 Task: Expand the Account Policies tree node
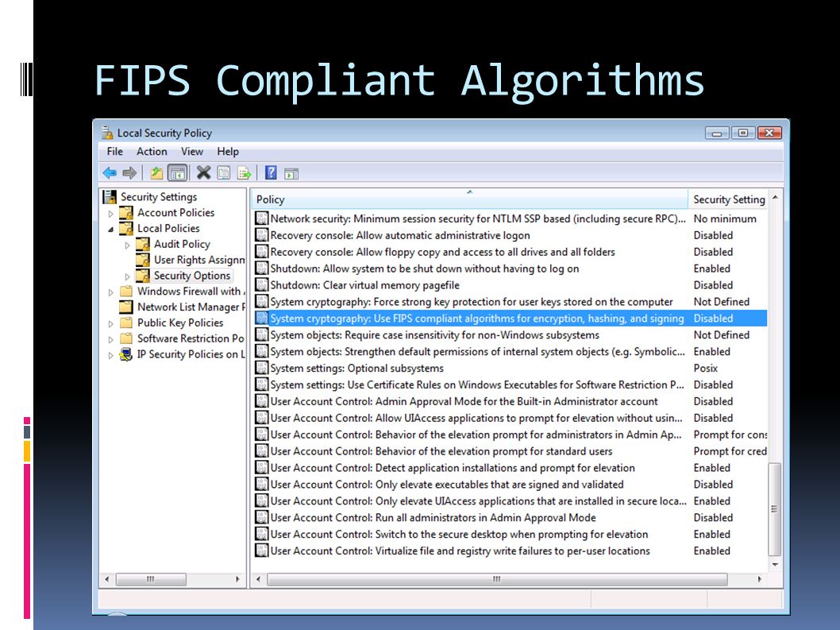(x=111, y=214)
